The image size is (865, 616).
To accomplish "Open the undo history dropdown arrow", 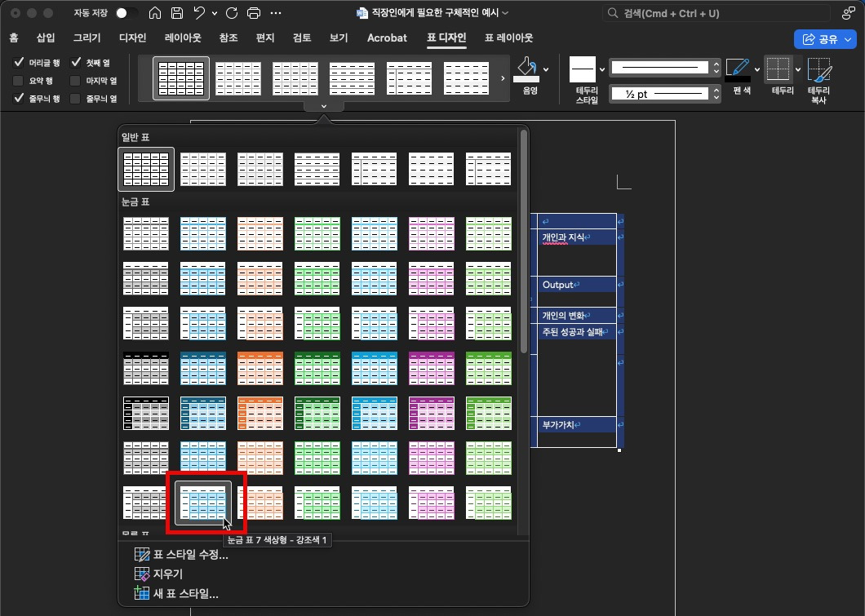I will pos(215,13).
